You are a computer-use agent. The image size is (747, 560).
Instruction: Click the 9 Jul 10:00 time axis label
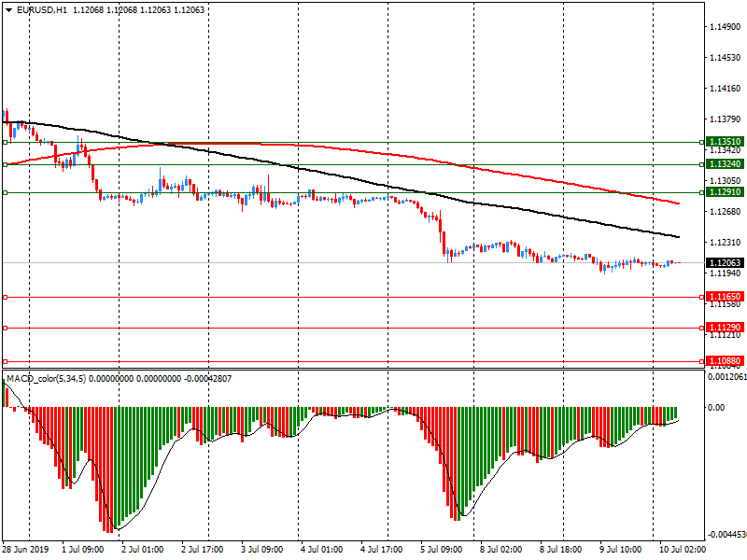(620, 549)
